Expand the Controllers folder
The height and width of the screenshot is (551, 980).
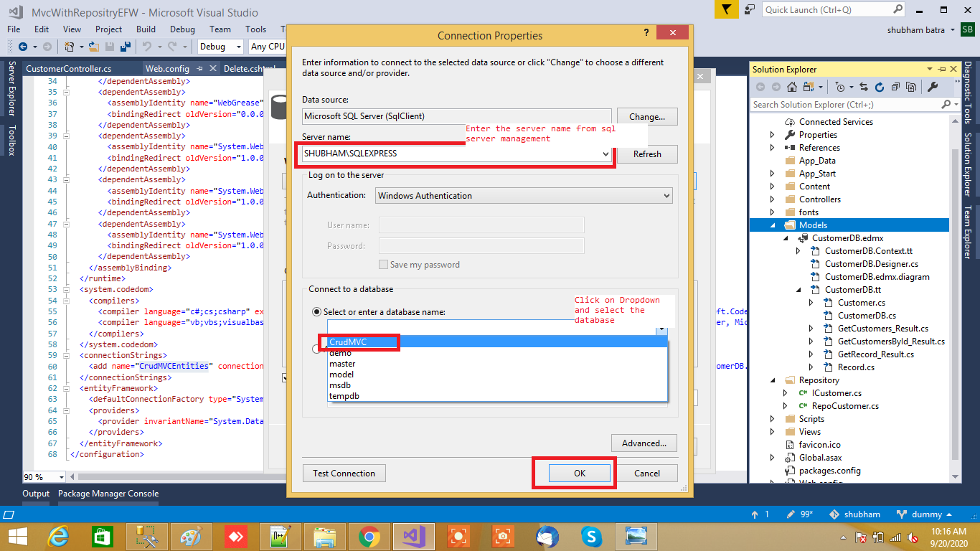point(773,199)
